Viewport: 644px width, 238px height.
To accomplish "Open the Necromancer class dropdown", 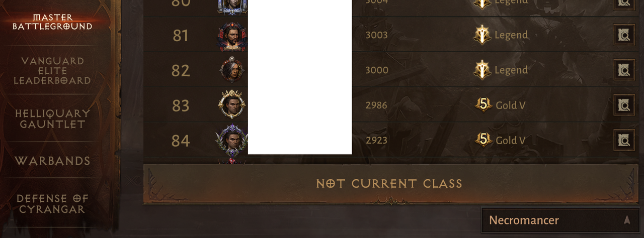I will (x=560, y=220).
